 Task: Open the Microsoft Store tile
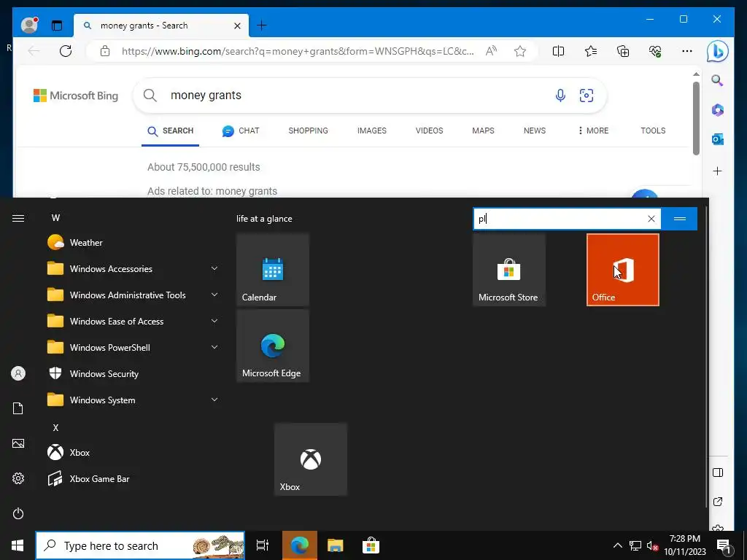pos(508,270)
